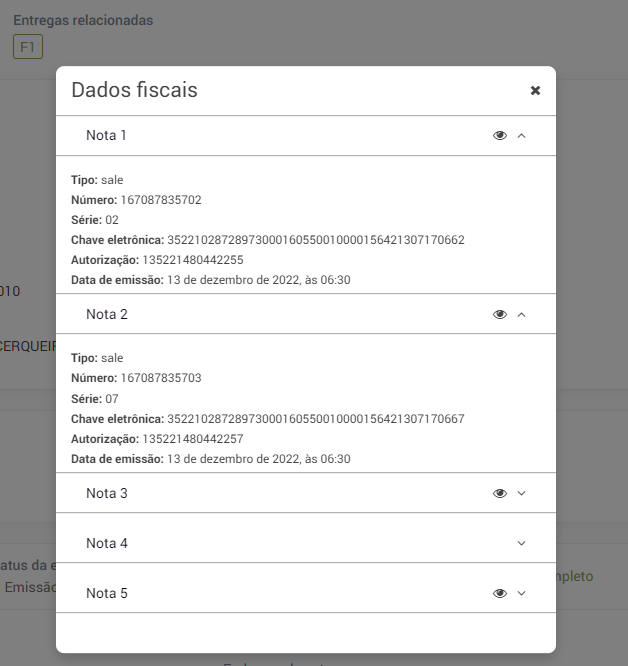Screen dimensions: 628x666
Task: Expand Nota 3 using its chevron
Action: point(521,494)
